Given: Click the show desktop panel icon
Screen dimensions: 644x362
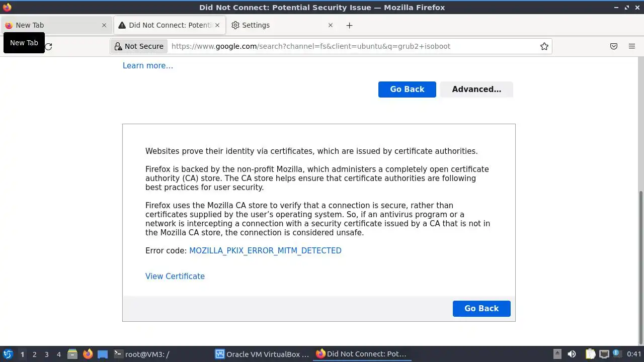Looking at the screenshot, I should [x=103, y=354].
